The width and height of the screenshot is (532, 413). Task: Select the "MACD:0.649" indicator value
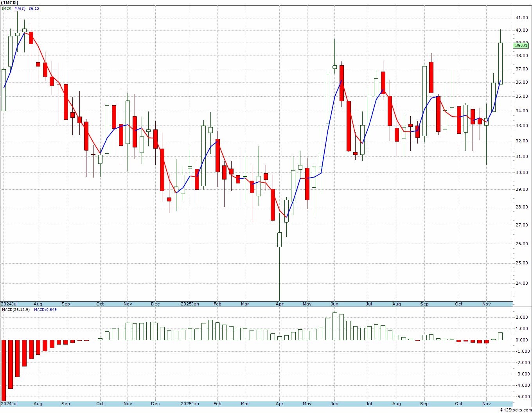click(45, 309)
